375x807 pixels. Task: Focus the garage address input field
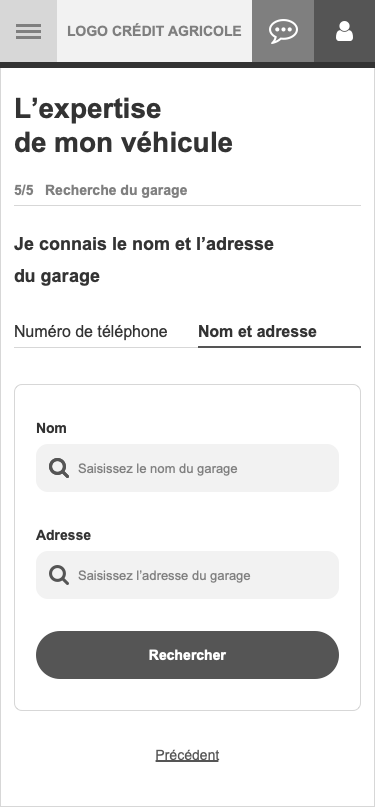187,575
